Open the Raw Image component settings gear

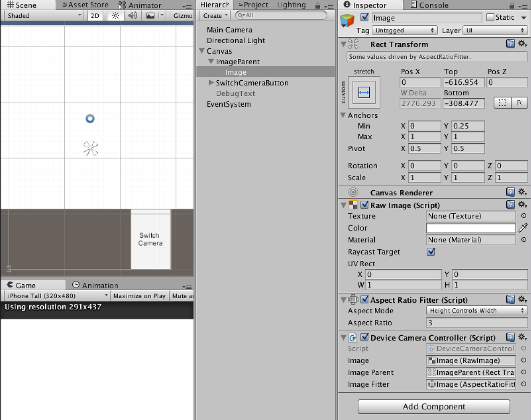pos(523,205)
